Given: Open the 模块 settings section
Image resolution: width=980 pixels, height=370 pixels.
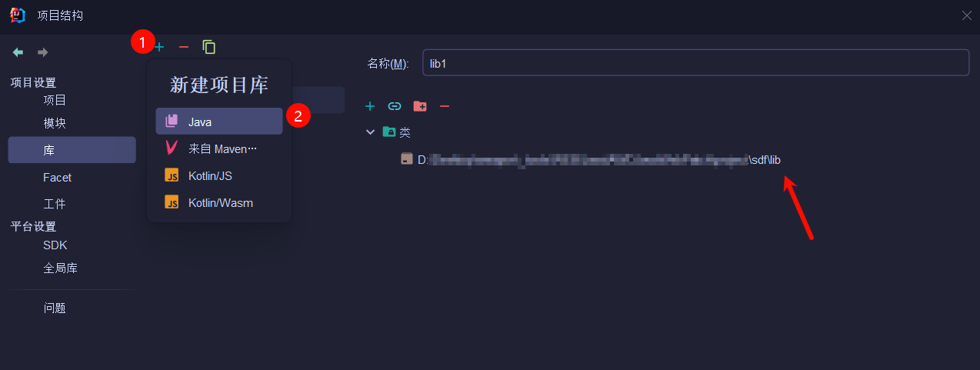Looking at the screenshot, I should [x=55, y=123].
